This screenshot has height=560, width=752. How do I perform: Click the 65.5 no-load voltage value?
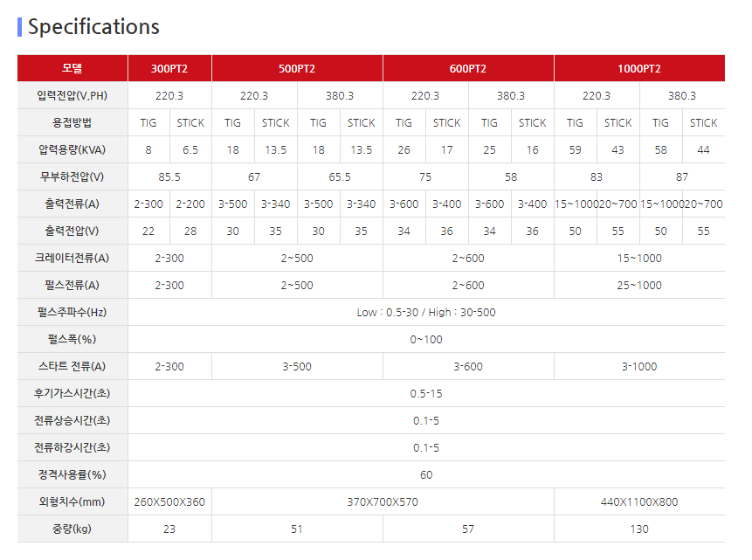point(340,177)
